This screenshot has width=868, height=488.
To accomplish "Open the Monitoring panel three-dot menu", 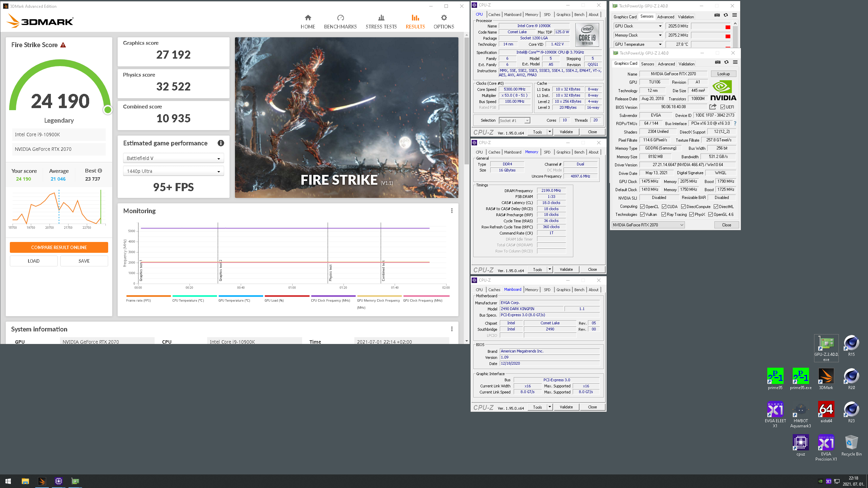I will click(x=452, y=211).
